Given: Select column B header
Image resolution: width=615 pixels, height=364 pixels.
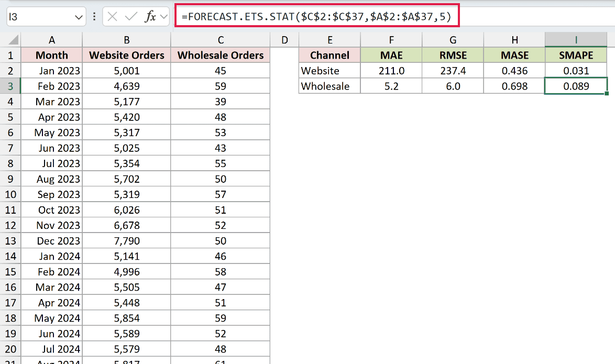Looking at the screenshot, I should click(127, 40).
